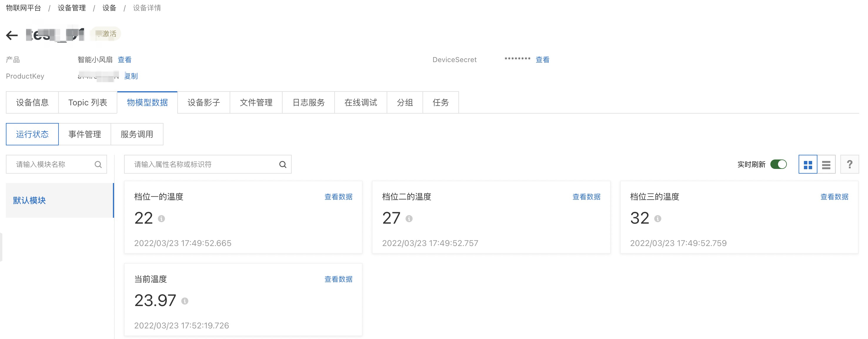This screenshot has width=868, height=339.
Task: Open the 设备影子 tab
Action: (x=203, y=102)
